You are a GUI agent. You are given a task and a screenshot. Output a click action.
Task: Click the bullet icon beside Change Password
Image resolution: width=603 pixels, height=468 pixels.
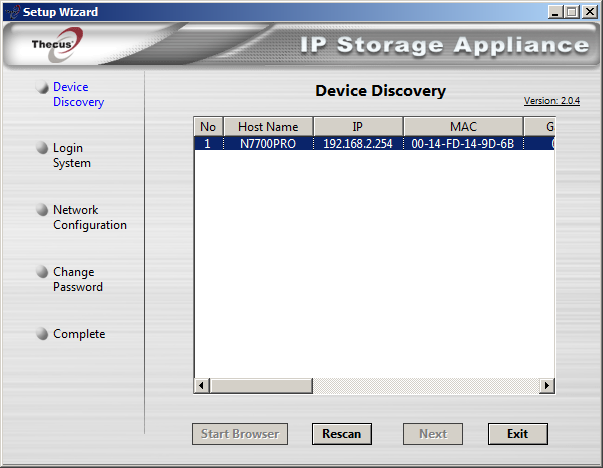(x=42, y=271)
